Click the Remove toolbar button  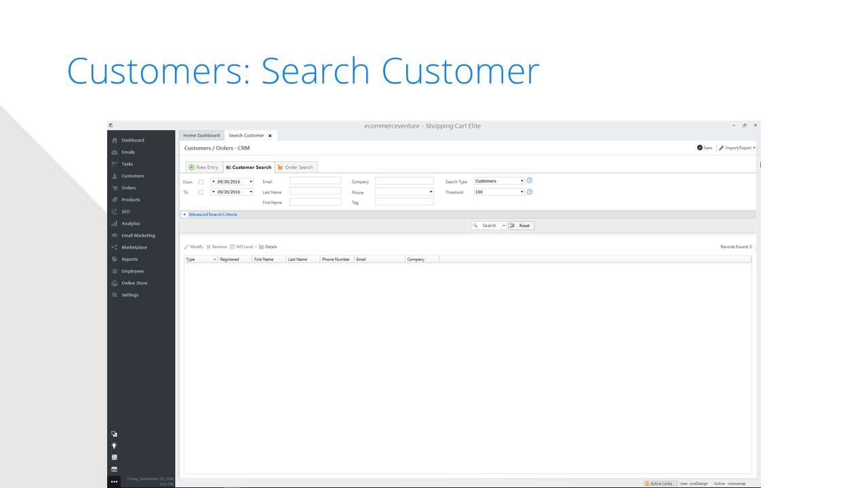217,247
